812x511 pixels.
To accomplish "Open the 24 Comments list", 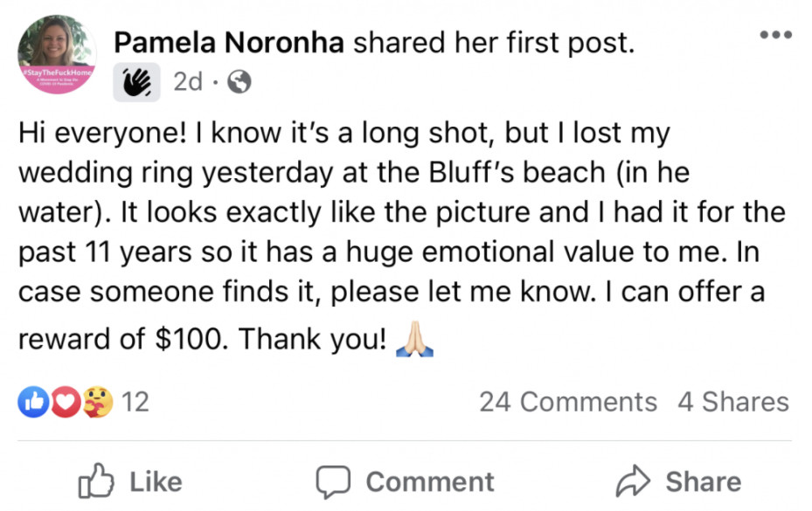I will pos(567,402).
